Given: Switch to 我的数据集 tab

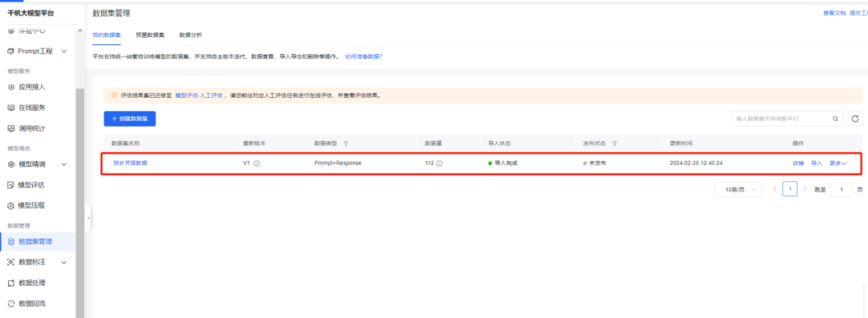Looking at the screenshot, I should pos(107,35).
